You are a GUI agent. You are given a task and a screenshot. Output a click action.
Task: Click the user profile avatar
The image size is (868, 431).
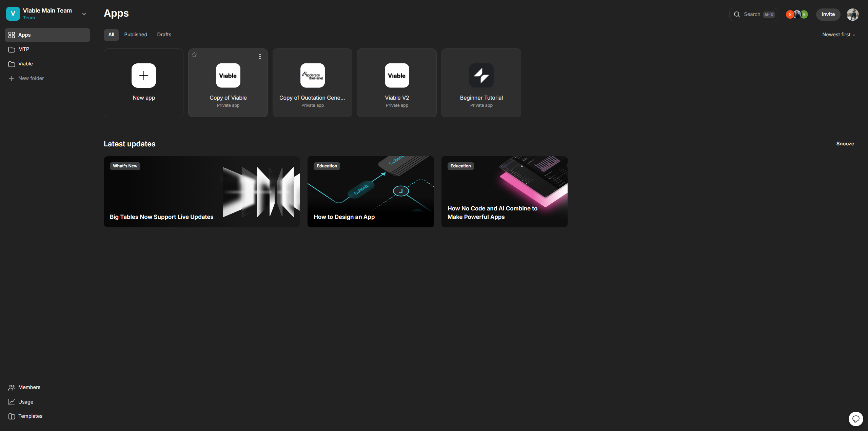tap(852, 15)
